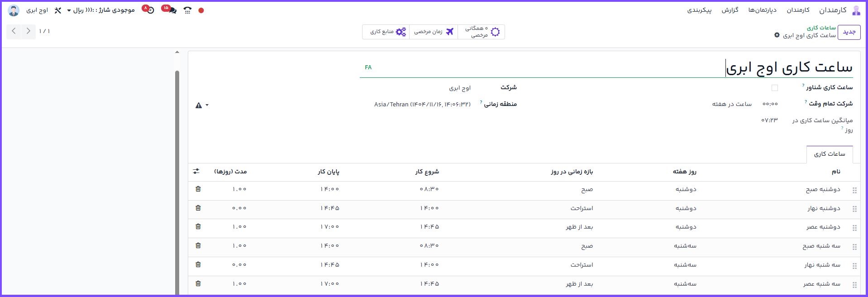Screen dimensions: 868x297
Task: Delete the دوشنبه صبح row with trash icon
Action: (198, 189)
